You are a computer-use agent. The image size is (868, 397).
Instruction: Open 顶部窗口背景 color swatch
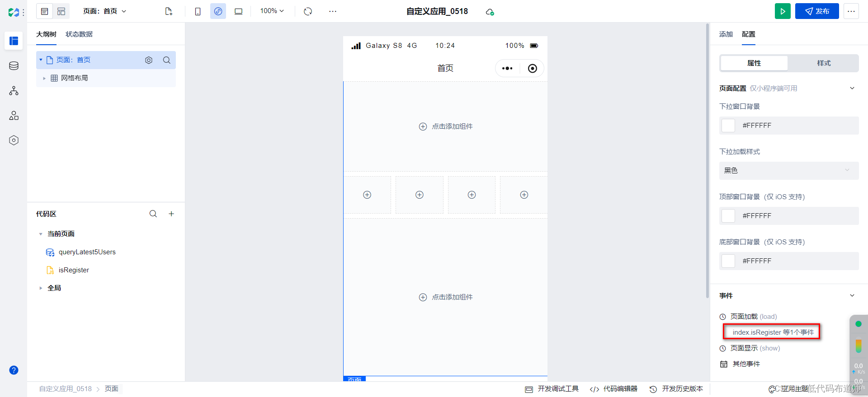(x=728, y=216)
